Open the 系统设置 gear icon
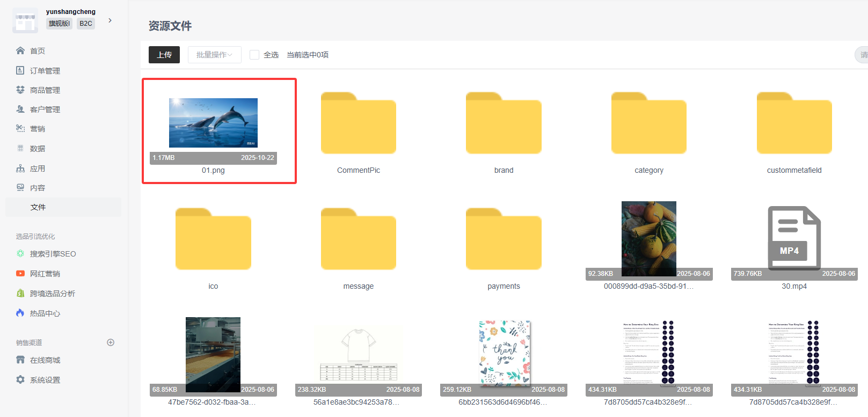The width and height of the screenshot is (868, 417). coord(20,379)
